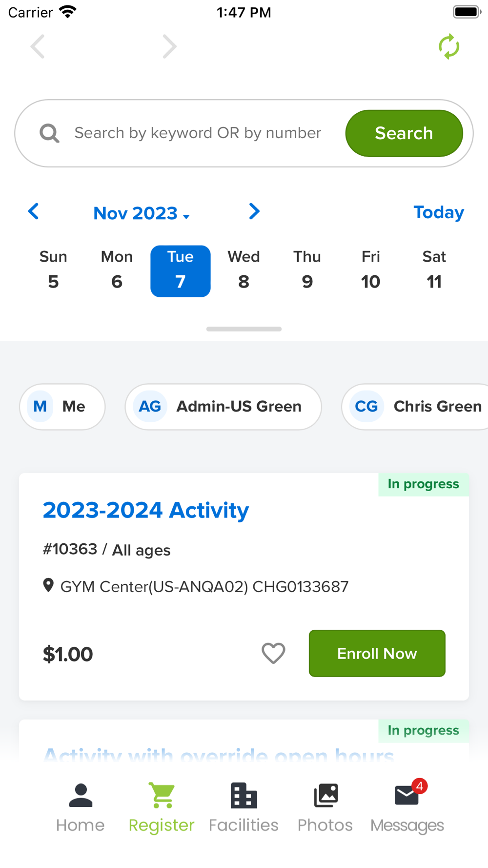
Task: Expand the Nov 2023 month dropdown
Action: pyautogui.click(x=142, y=213)
